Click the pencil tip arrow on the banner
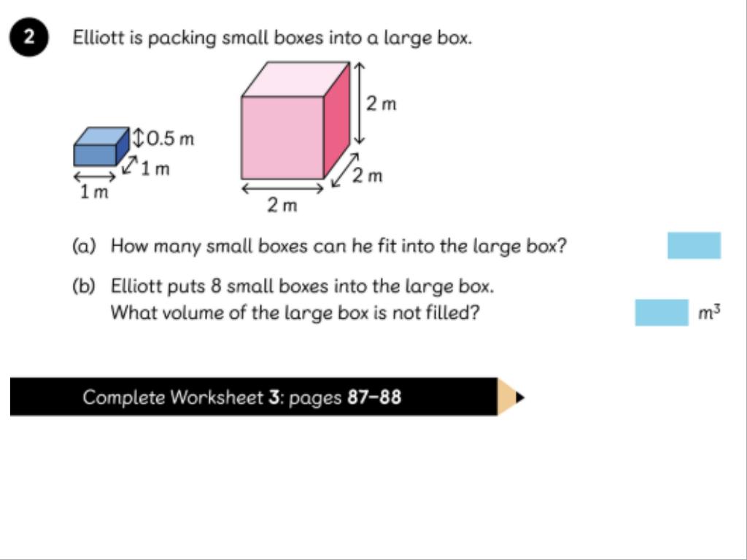 [519, 397]
